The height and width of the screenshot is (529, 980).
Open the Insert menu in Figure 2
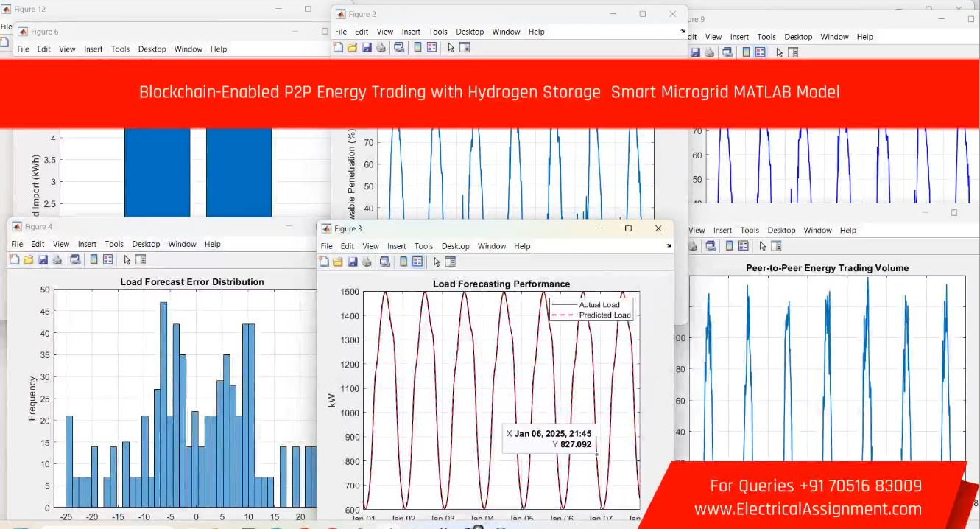(x=411, y=32)
